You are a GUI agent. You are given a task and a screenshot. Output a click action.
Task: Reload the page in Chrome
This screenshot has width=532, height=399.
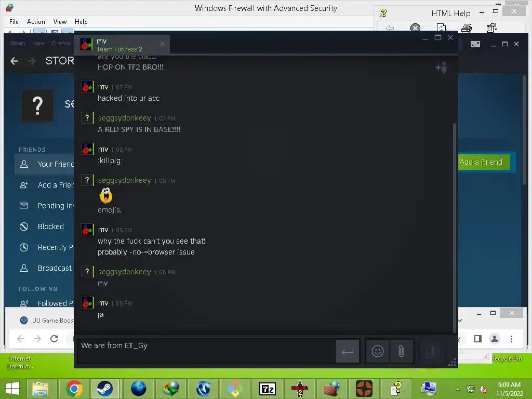[54, 339]
